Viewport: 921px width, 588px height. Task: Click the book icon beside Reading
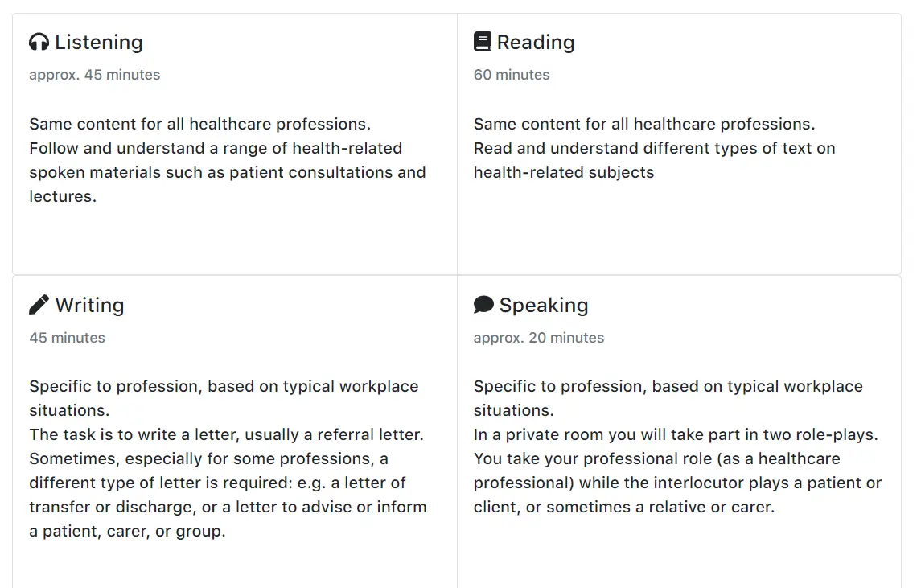tap(482, 42)
